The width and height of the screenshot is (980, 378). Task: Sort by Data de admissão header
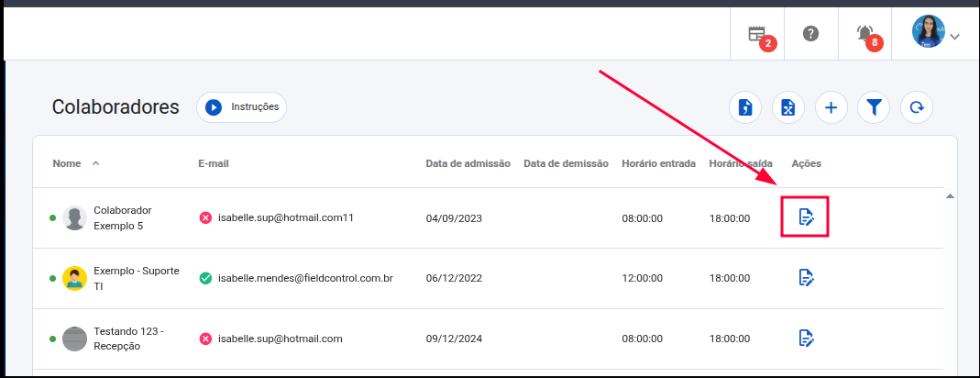coord(468,163)
